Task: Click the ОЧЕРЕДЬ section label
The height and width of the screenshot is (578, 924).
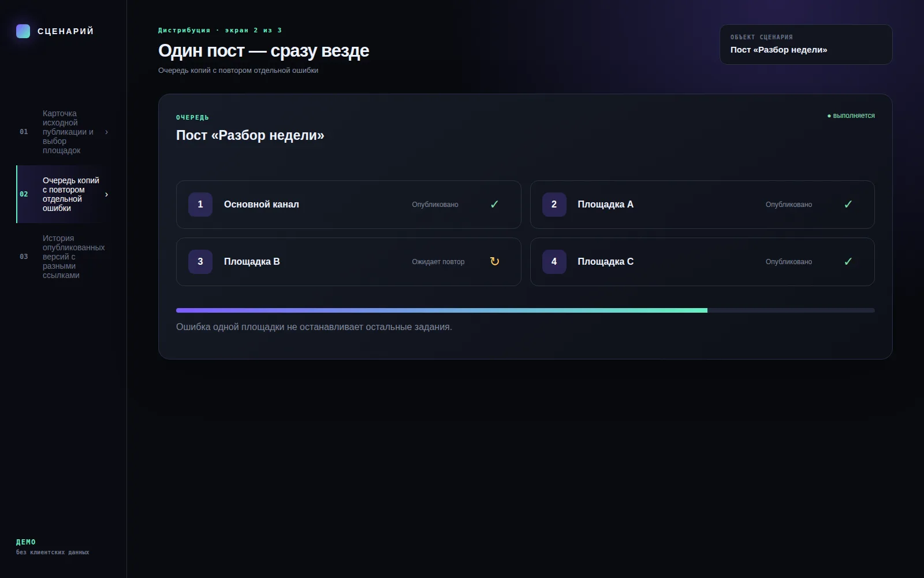Action: tap(192, 117)
